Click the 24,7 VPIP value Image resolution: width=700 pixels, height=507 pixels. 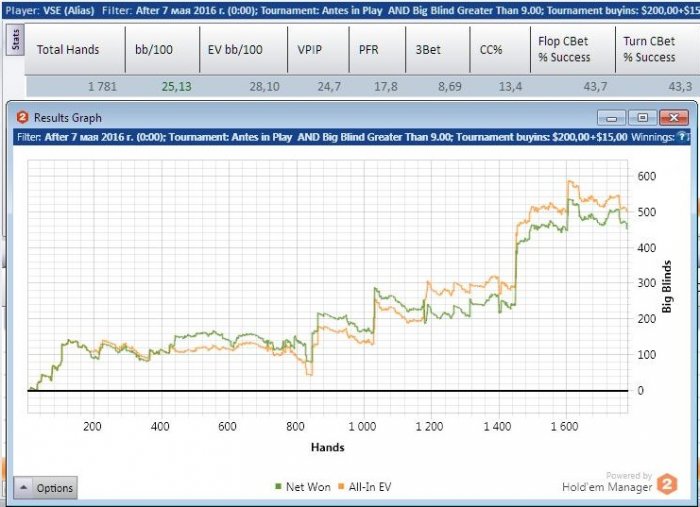click(x=329, y=87)
